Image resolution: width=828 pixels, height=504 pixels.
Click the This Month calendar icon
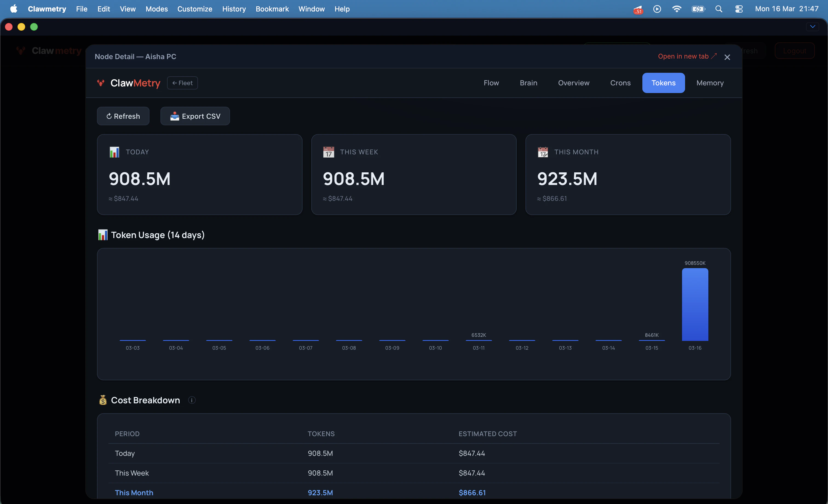(x=543, y=152)
